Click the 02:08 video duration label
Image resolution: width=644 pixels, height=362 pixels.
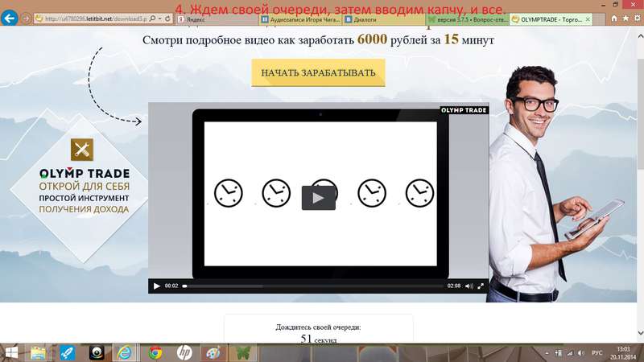click(454, 286)
